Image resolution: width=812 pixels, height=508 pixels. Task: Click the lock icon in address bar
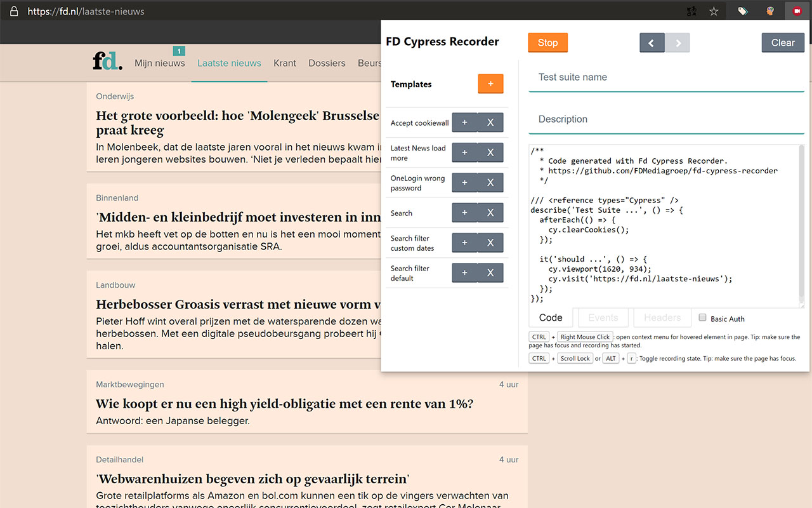pyautogui.click(x=14, y=11)
